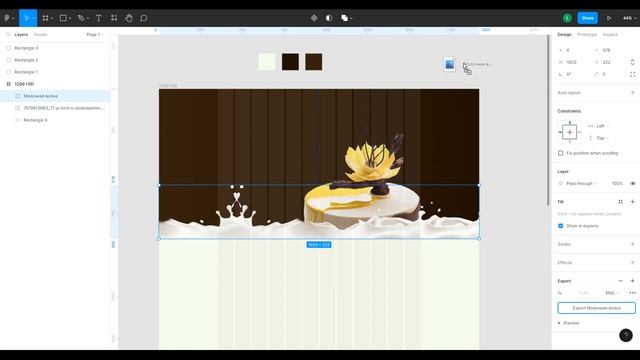Uncheck Show in exports checkbox
The height and width of the screenshot is (360, 640).
[x=560, y=226]
